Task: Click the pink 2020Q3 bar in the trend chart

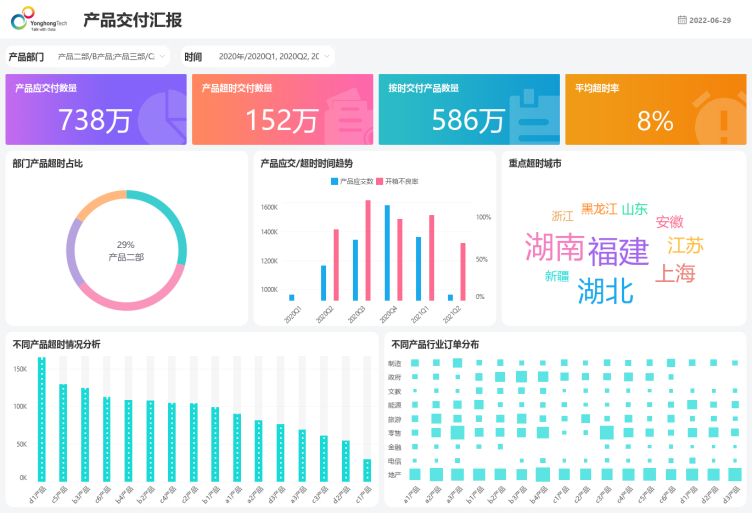Action: tap(367, 250)
